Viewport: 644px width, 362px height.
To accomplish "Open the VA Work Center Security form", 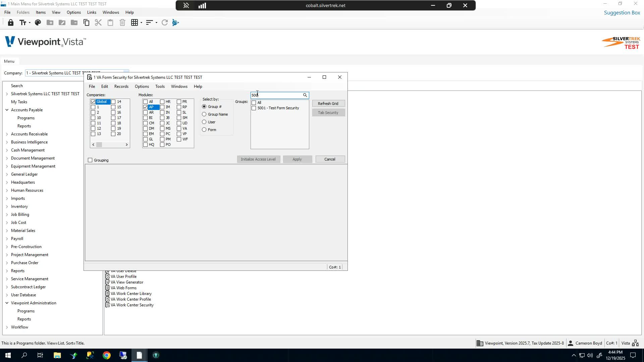I will coord(132,305).
